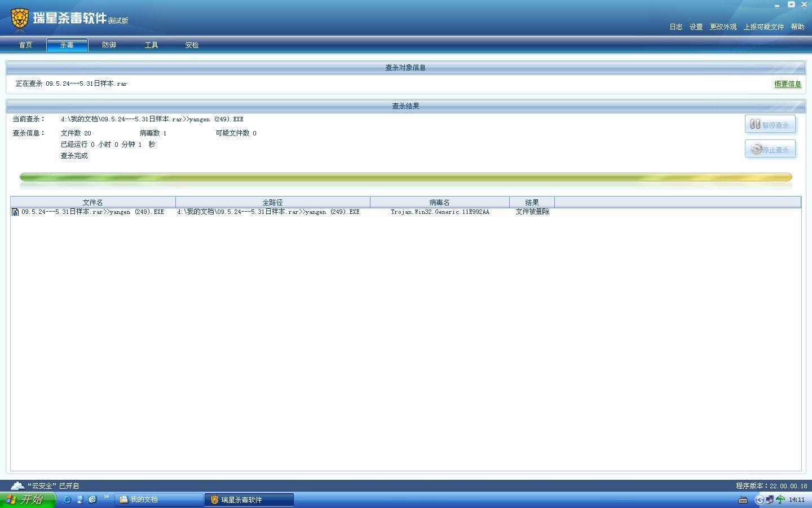Image resolution: width=812 pixels, height=508 pixels.
Task: Click the system clock showing 14:11
Action: (x=797, y=500)
